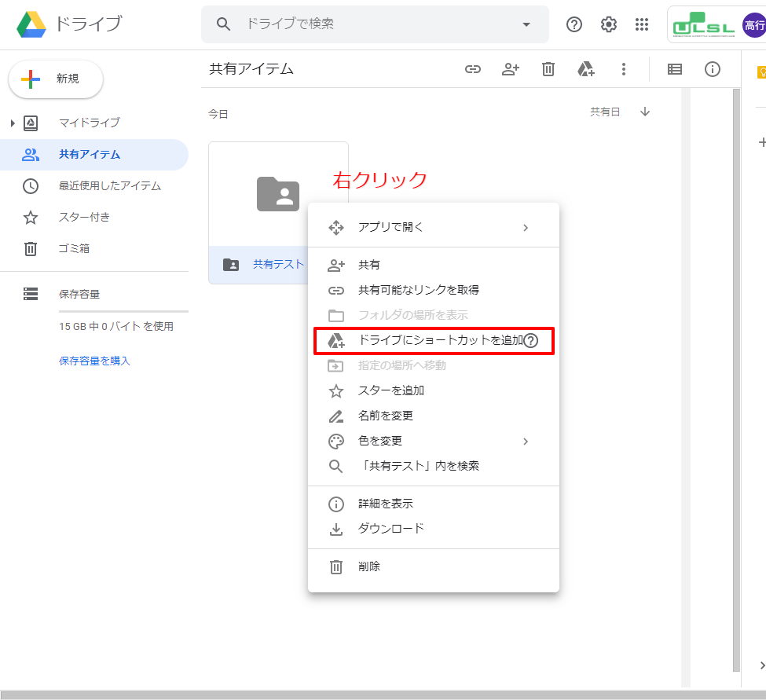
Task: Click the 共有テスト folder name
Action: [x=278, y=264]
